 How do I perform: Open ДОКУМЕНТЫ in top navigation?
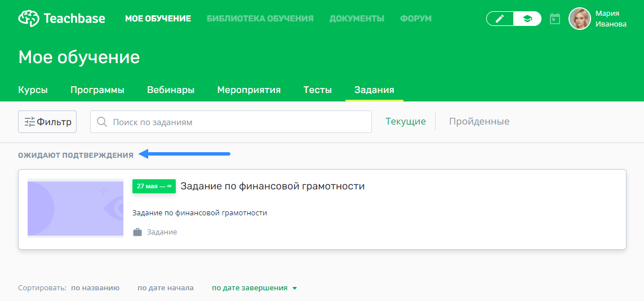357,19
